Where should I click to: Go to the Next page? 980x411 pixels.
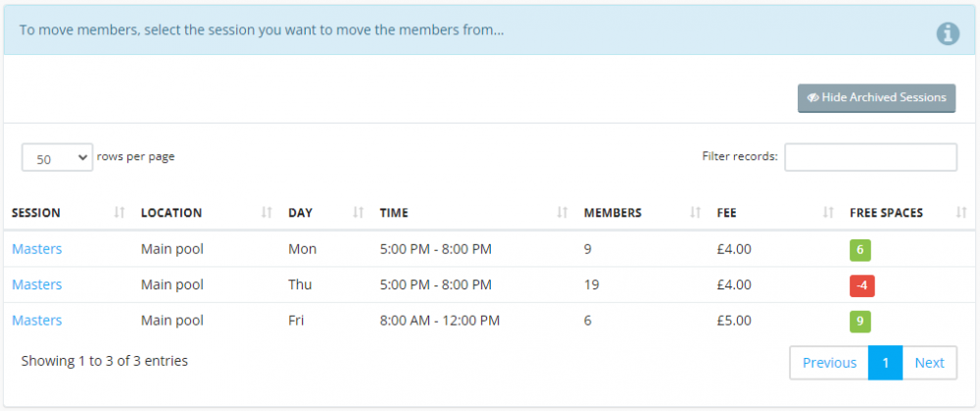coord(929,363)
